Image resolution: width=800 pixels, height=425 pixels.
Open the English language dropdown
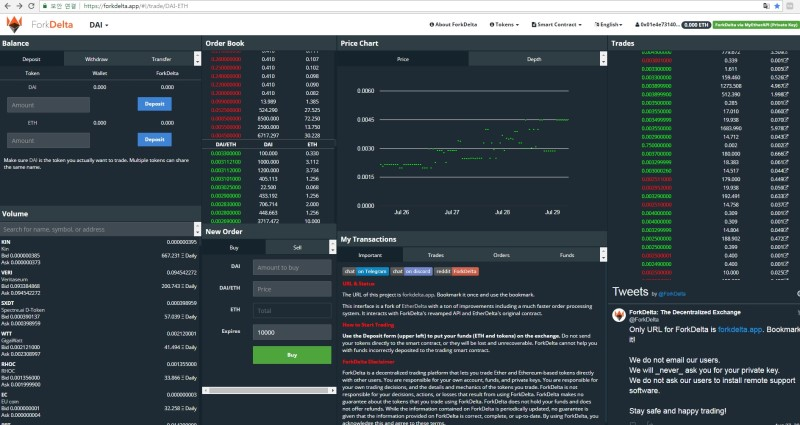[x=608, y=24]
